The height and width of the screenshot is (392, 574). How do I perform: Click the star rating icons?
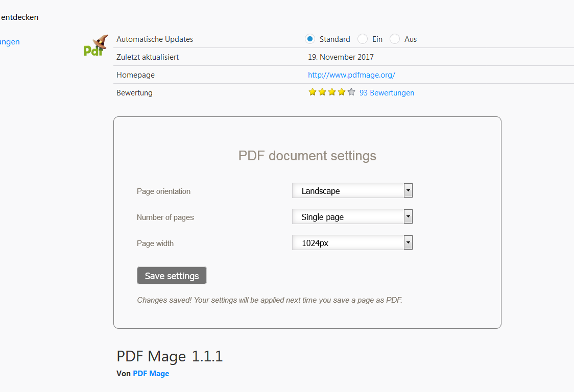click(x=331, y=92)
